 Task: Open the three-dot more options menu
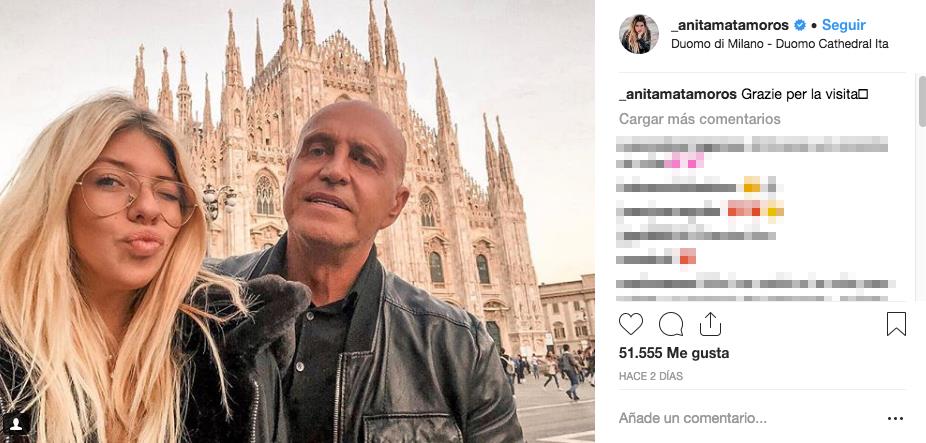click(895, 419)
